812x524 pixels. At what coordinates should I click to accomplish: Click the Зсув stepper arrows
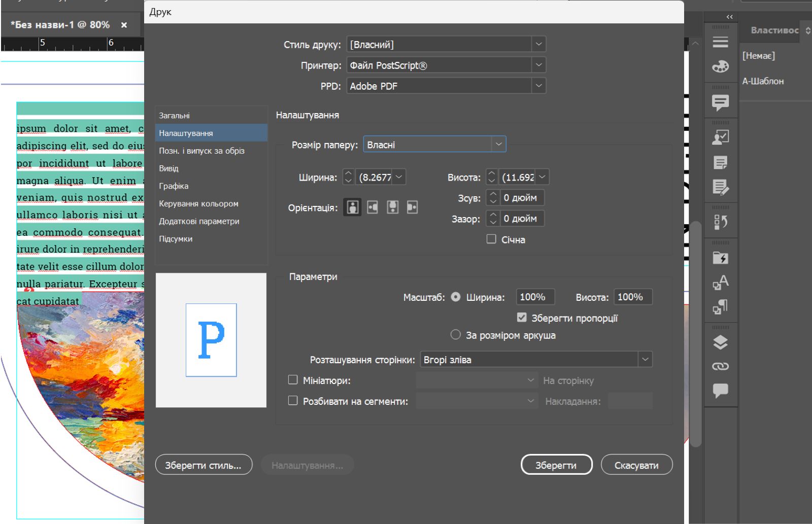(x=493, y=198)
